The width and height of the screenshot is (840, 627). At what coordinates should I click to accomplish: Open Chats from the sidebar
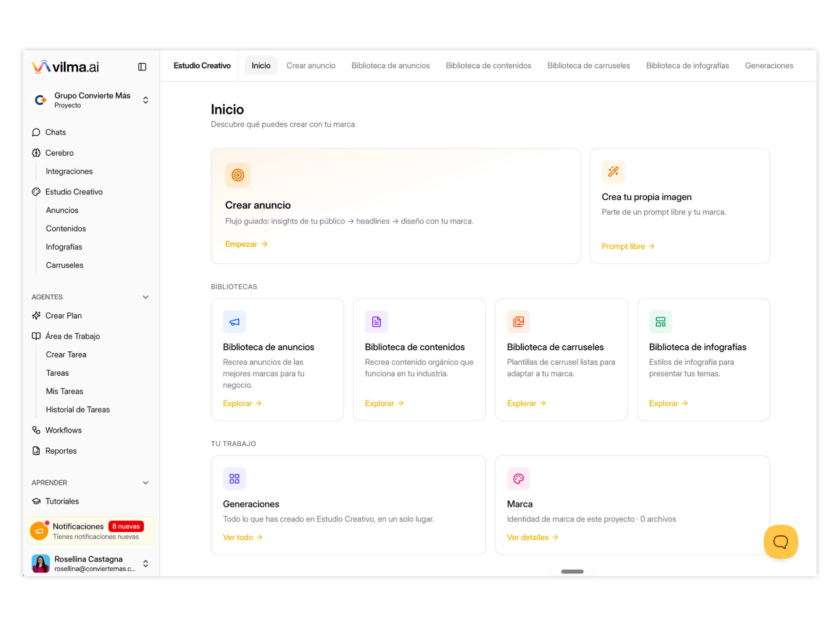[56, 132]
